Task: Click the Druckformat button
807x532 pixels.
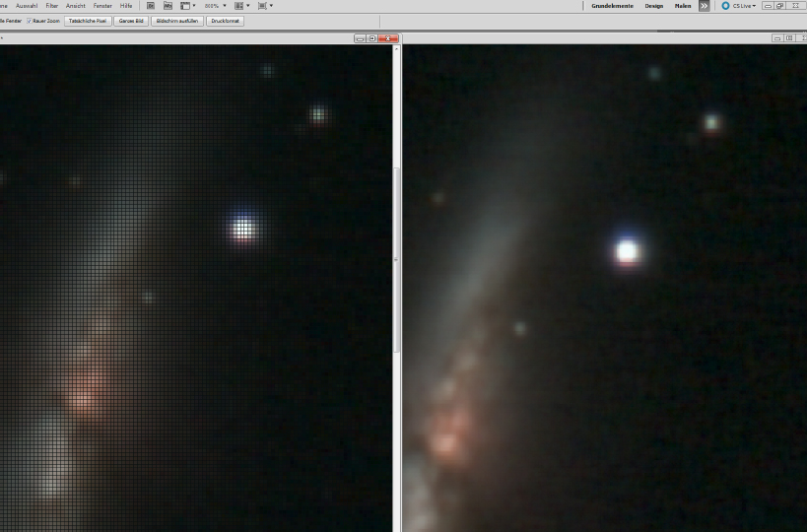Action: tap(226, 21)
